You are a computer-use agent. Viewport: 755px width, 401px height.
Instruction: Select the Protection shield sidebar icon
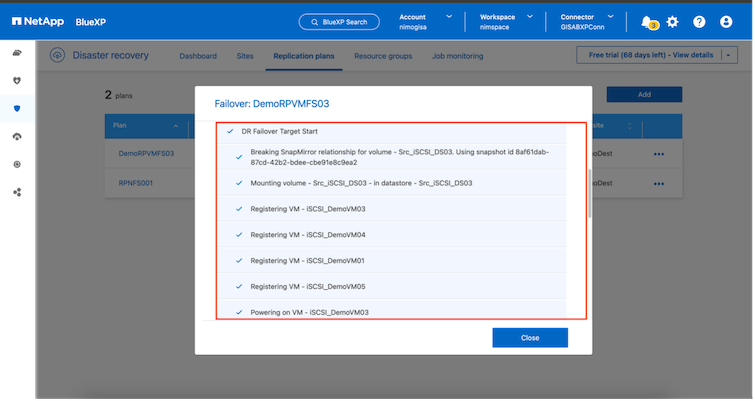(17, 108)
